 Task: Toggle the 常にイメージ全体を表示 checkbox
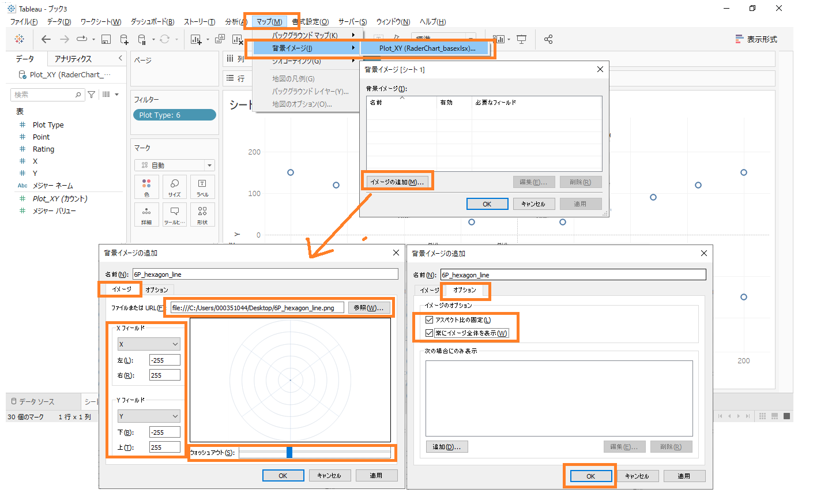tap(429, 333)
